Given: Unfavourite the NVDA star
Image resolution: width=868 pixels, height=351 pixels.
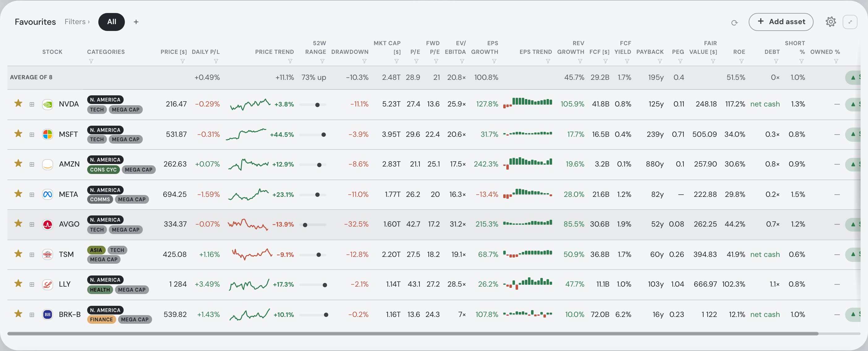Looking at the screenshot, I should point(18,103).
